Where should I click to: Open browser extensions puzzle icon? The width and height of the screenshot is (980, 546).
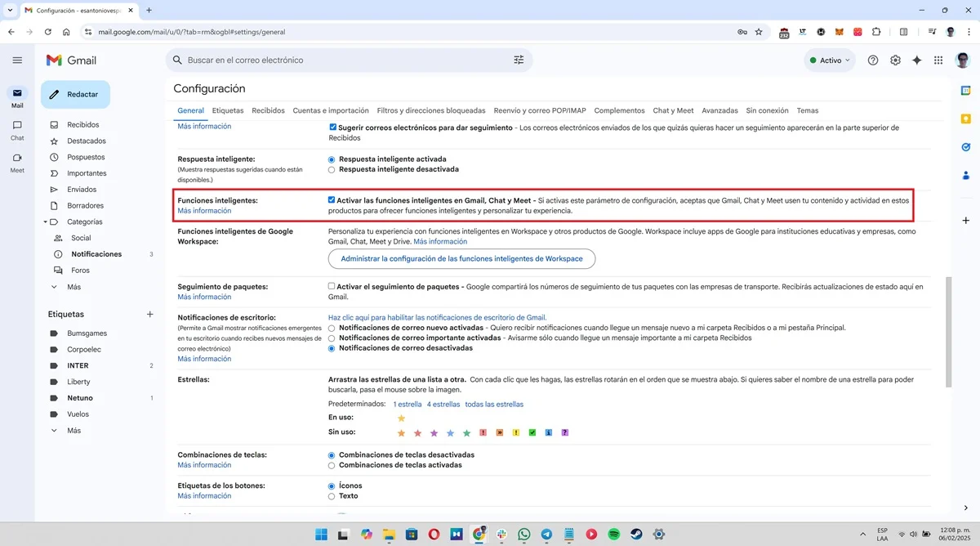pyautogui.click(x=876, y=32)
